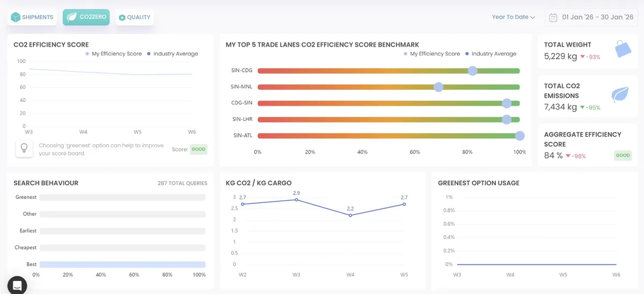Click the 7,434 kg emissions value
This screenshot has width=644, height=294.
[560, 106]
